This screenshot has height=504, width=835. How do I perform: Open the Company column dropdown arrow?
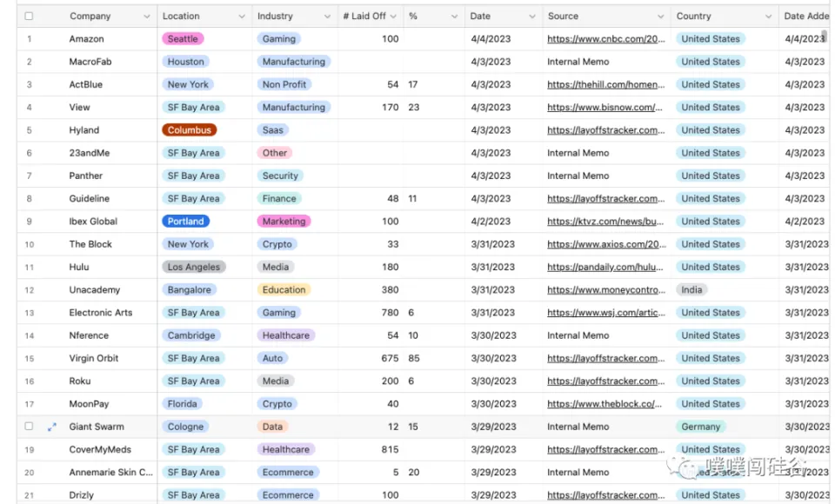[x=145, y=17]
